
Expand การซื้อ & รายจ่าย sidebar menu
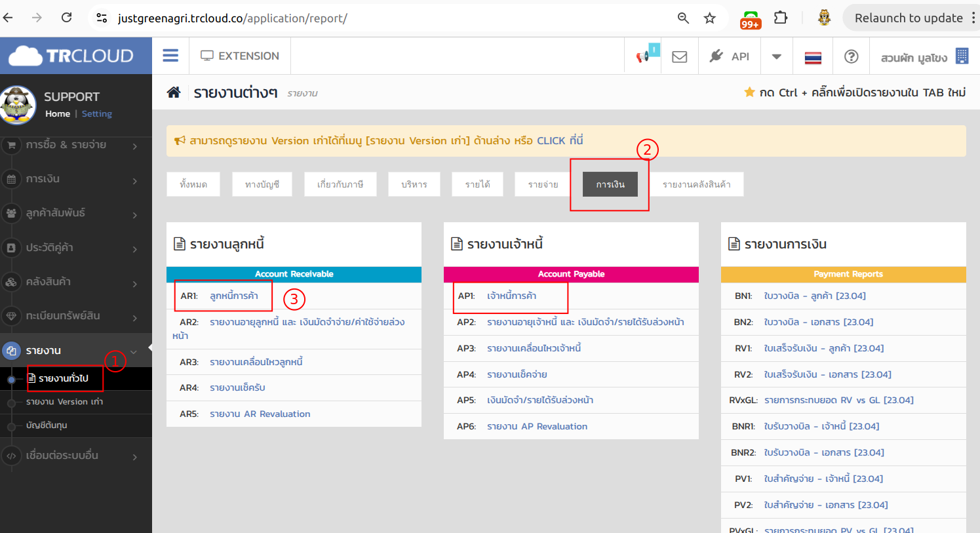pyautogui.click(x=76, y=145)
